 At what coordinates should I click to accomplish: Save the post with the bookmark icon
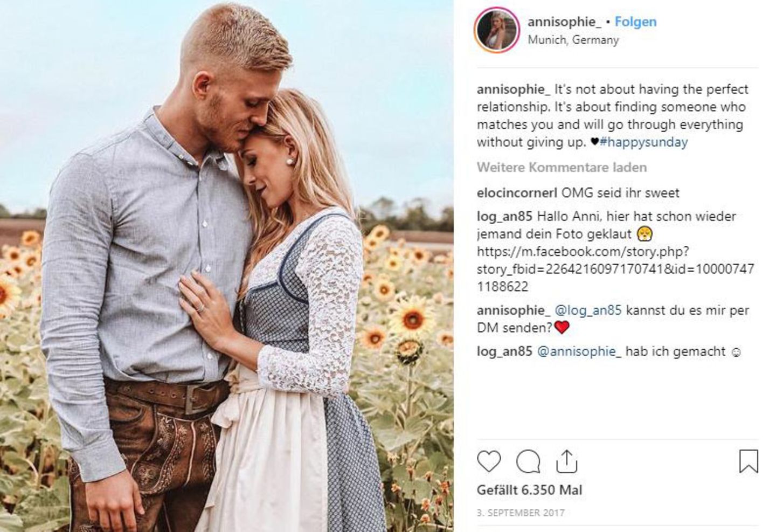pyautogui.click(x=749, y=461)
